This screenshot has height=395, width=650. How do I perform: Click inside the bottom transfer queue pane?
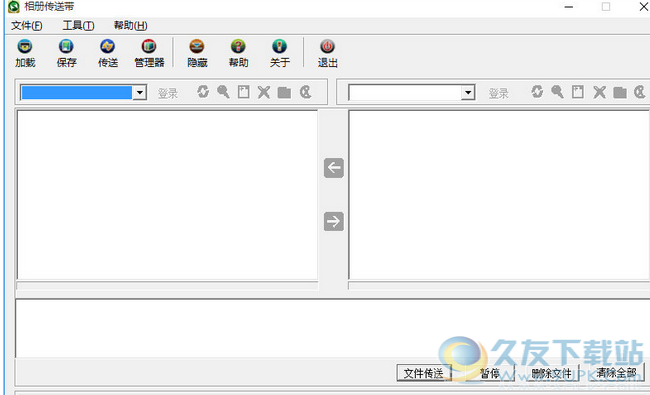click(332, 328)
